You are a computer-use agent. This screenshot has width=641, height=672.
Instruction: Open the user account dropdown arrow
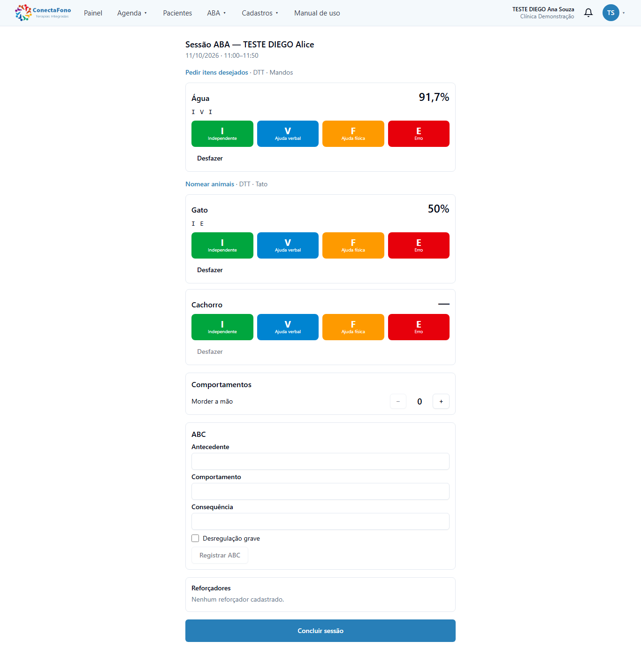[624, 13]
